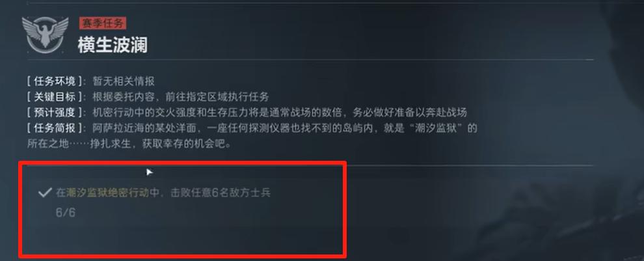Click the objective text 击败任意6名敌方士兵
This screenshot has width=644, height=261.
pos(221,193)
